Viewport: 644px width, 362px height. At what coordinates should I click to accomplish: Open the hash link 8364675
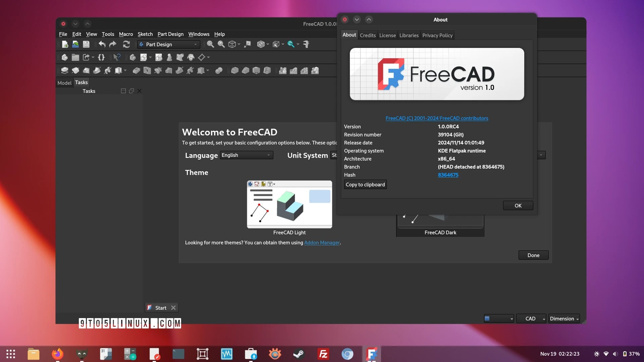448,175
